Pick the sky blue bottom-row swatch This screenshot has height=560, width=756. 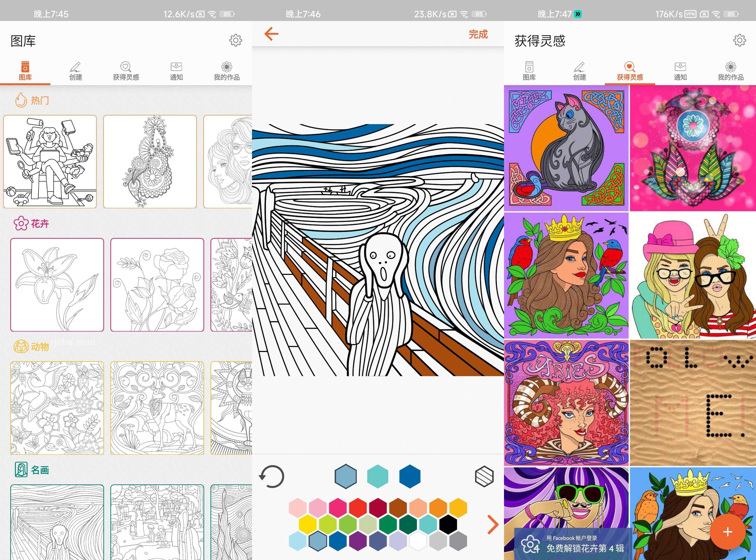[x=297, y=541]
